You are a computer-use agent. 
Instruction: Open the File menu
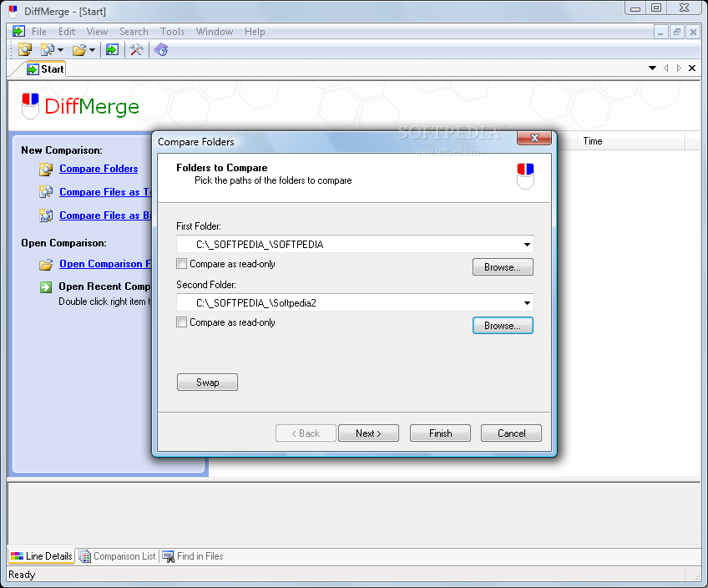pyautogui.click(x=39, y=32)
